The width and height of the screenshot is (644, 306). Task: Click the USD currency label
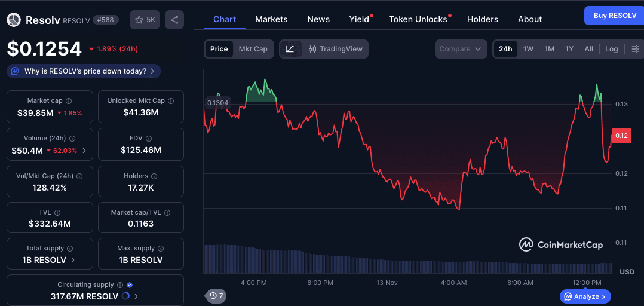(627, 271)
